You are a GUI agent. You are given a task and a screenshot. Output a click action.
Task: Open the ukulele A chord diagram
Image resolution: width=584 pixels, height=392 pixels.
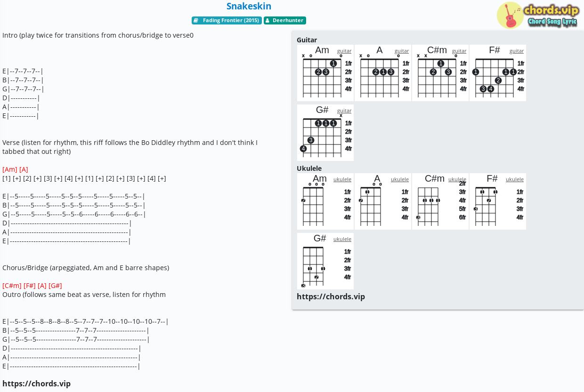383,201
